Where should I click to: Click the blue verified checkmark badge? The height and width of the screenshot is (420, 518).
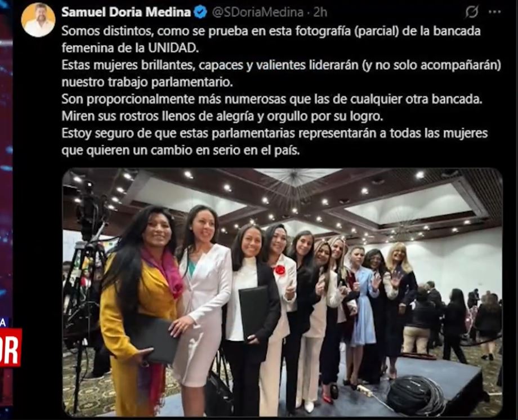click(200, 12)
